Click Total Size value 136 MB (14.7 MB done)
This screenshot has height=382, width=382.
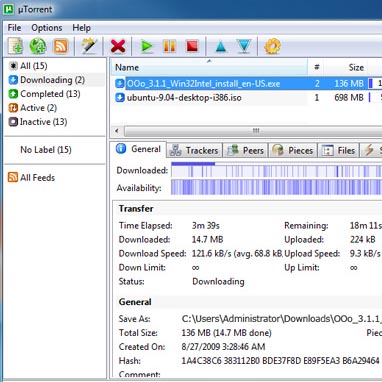[226, 333]
